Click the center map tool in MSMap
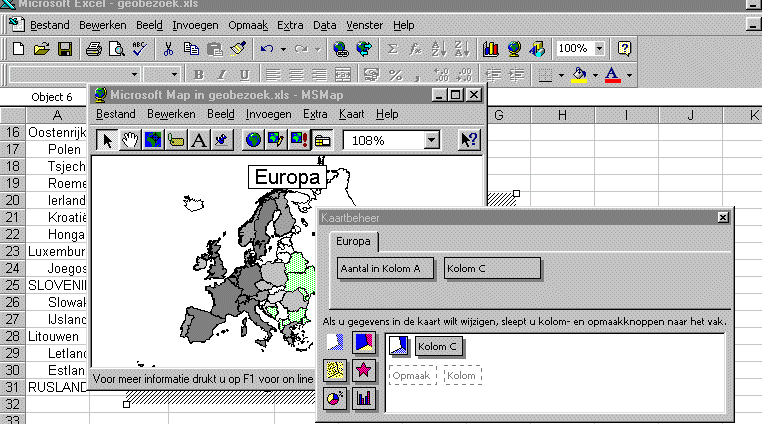This screenshot has height=424, width=762. pos(153,140)
